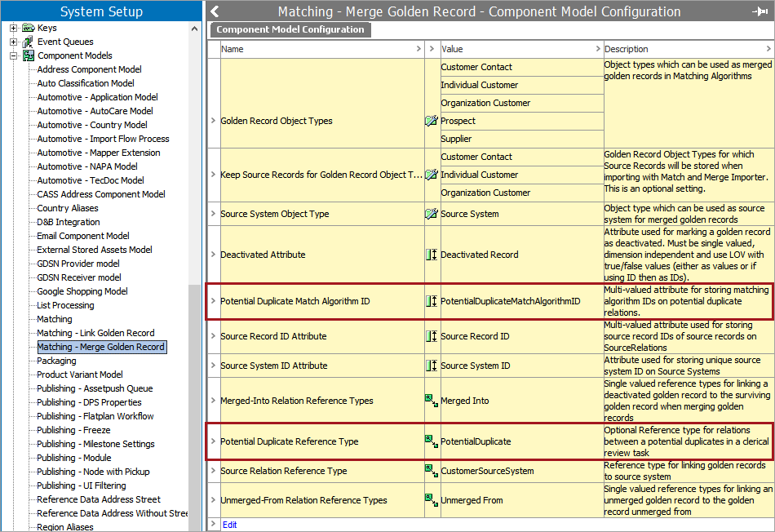
Task: Open Google Shopping Model
Action: 82,290
